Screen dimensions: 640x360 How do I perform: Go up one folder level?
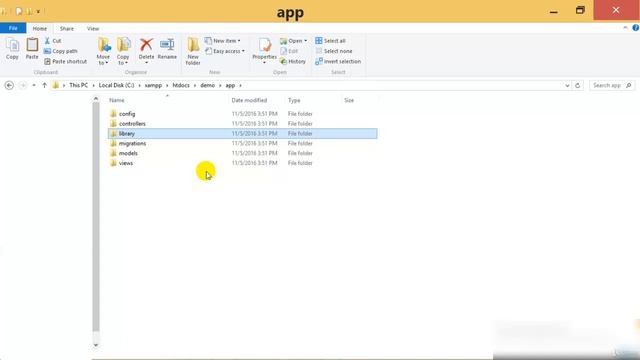[44, 85]
